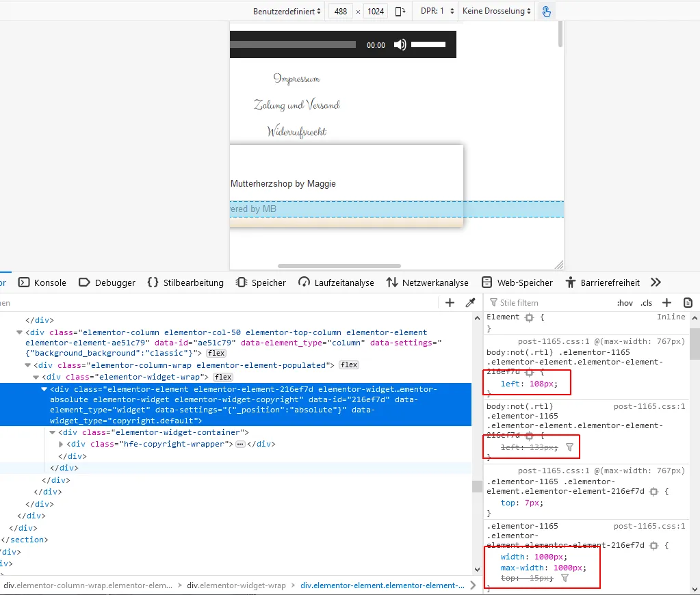Adjust the audio player volume slider
Image resolution: width=700 pixels, height=595 pixels.
click(428, 44)
